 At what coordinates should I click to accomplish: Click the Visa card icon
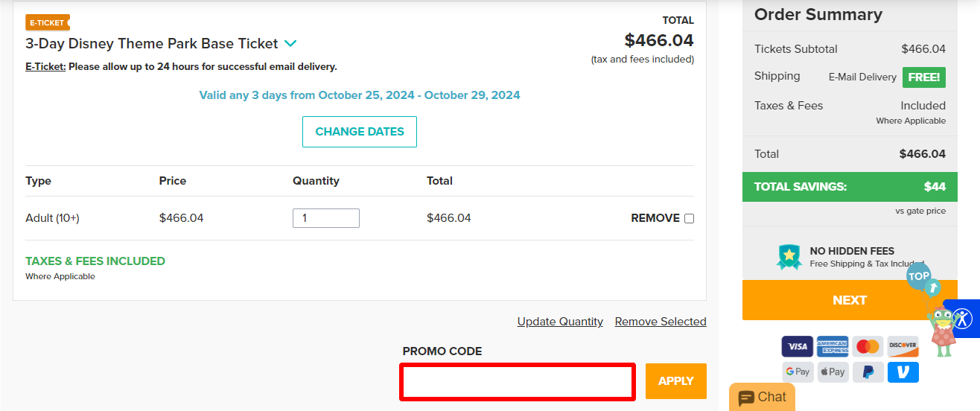coord(797,346)
